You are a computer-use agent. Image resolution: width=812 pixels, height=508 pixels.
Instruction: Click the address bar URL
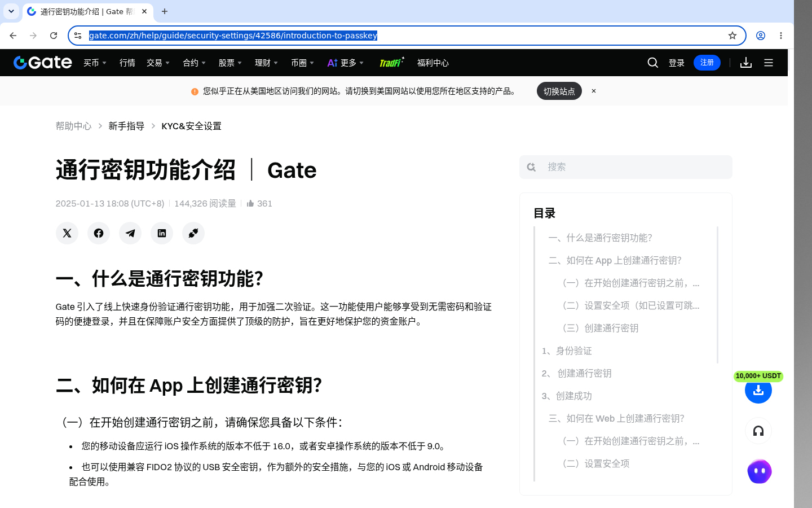[233, 36]
